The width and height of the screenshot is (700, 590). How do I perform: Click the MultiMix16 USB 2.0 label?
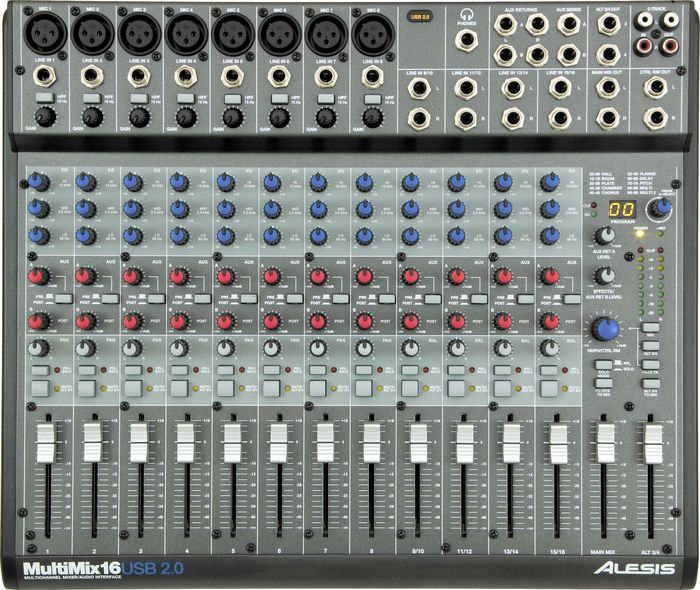(103, 569)
